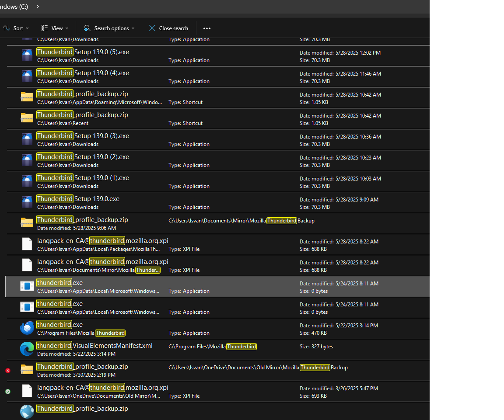
Task: Click zip icon of backup modified 3/30/2025
Action: tap(27, 370)
